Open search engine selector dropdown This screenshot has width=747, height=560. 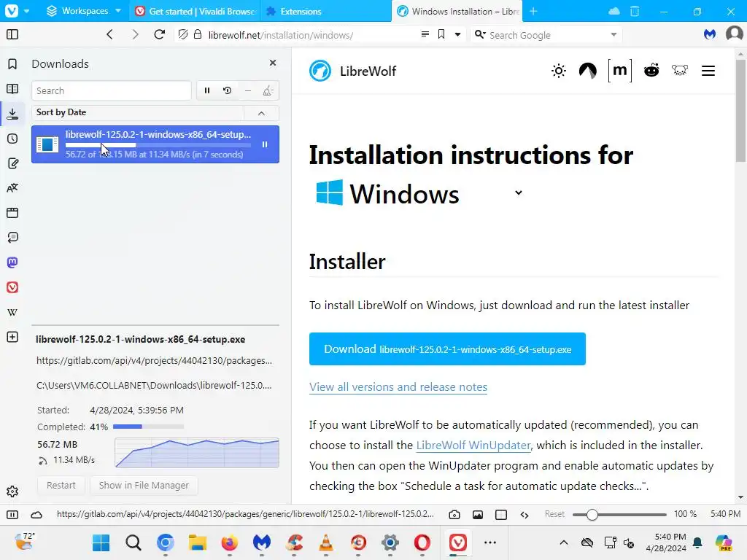[480, 34]
